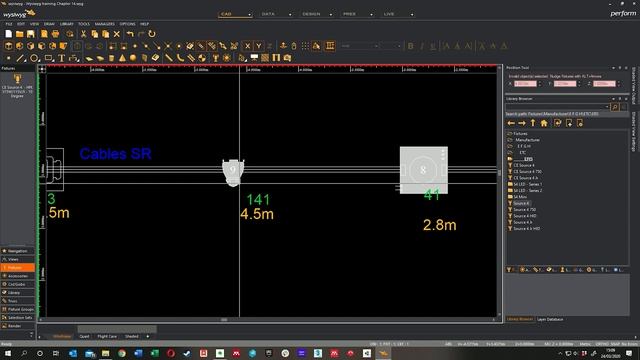Click the grid table icon in toolbar
The width and height of the screenshot is (640, 360).
point(330,46)
